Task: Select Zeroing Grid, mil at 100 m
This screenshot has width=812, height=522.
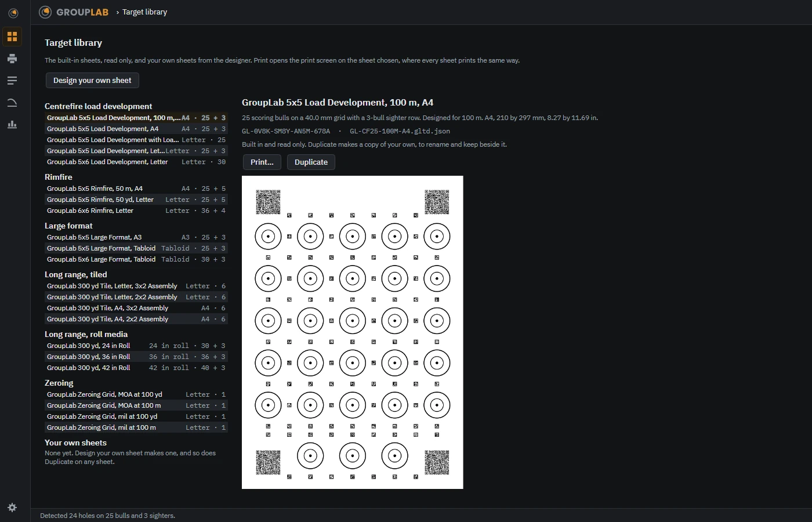Action: 136,427
